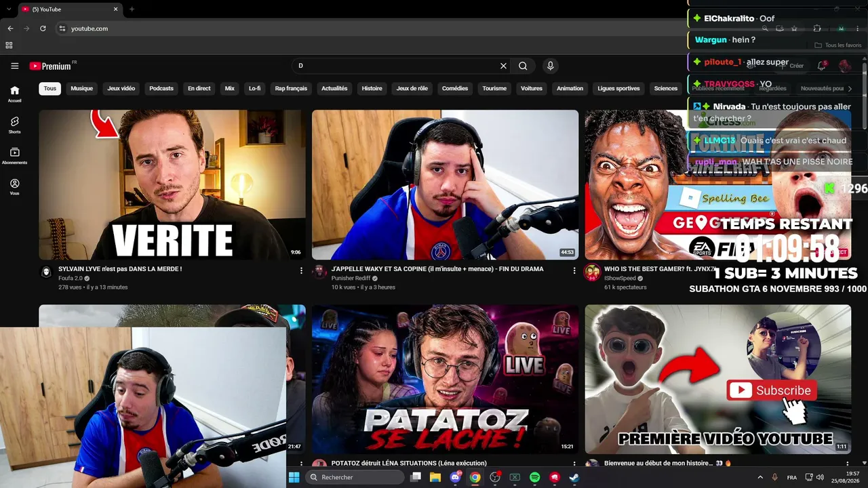Screen dimensions: 868x488
Task: Open IShowSpeed channel avatar
Action: (x=592, y=272)
